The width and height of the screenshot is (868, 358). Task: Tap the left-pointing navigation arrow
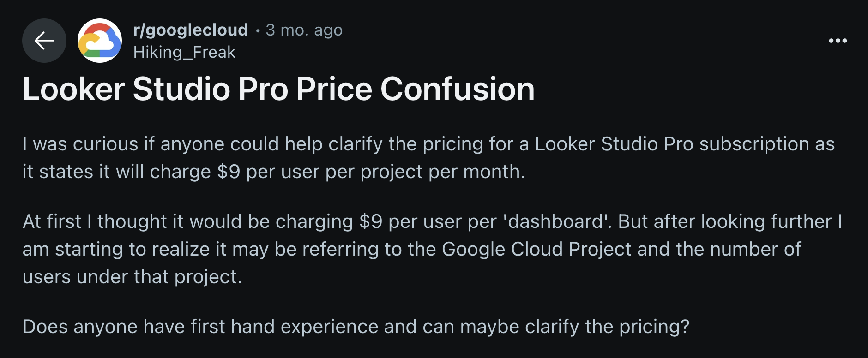(x=44, y=42)
